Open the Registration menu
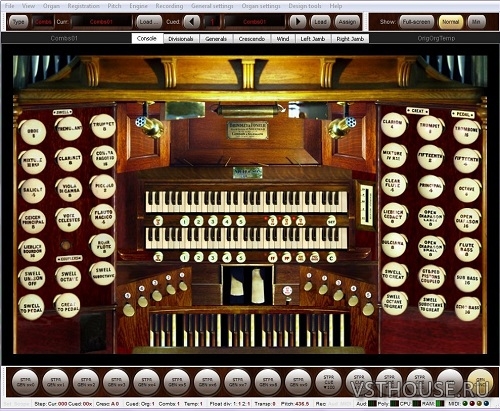 pos(83,6)
